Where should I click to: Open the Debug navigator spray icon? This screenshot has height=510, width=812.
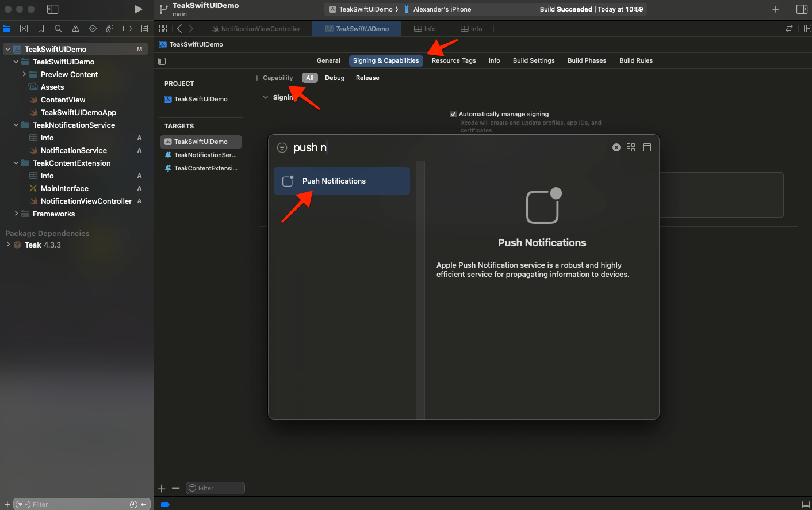[110, 28]
